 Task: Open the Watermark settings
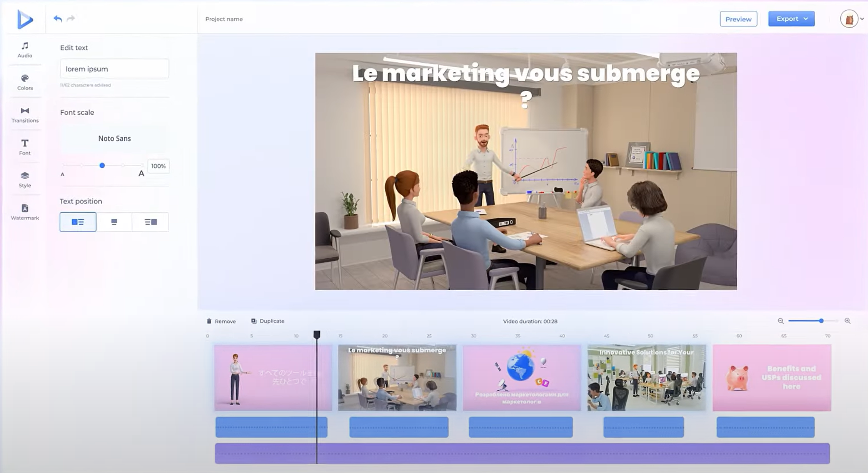click(25, 212)
